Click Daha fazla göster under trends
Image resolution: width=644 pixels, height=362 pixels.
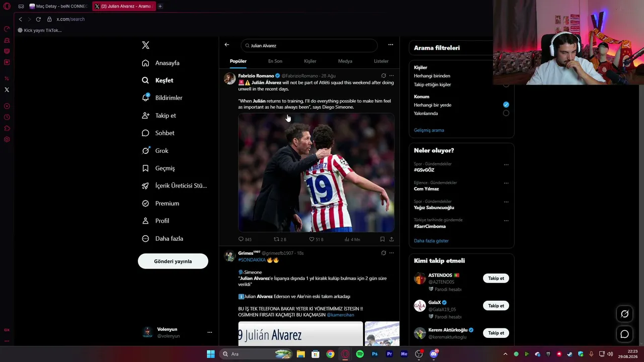431,241
